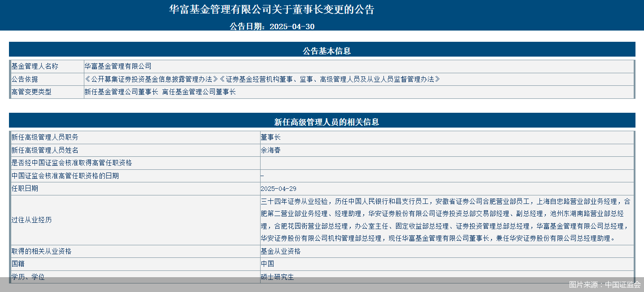This screenshot has height=292, width=644.
Task: Click the 新任高级管理人员的相关信息 section header
Action: [322, 122]
